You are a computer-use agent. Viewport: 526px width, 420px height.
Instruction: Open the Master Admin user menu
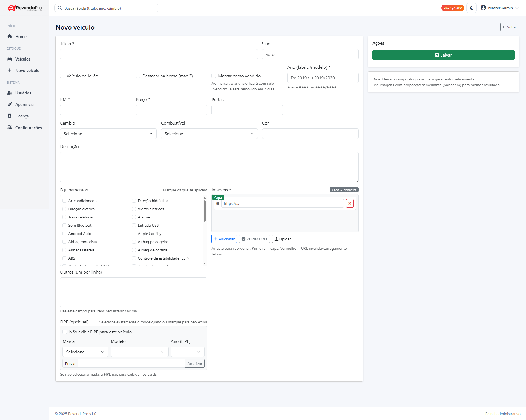coord(500,8)
